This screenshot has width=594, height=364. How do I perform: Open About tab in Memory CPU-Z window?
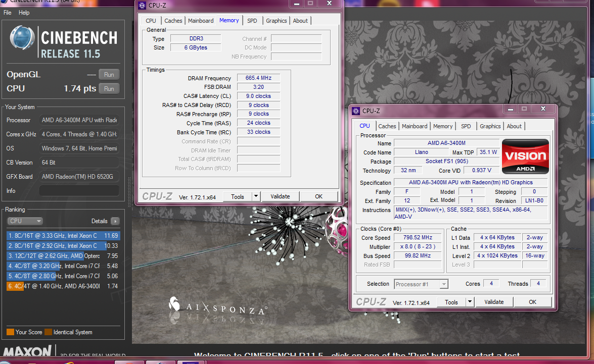tap(300, 21)
